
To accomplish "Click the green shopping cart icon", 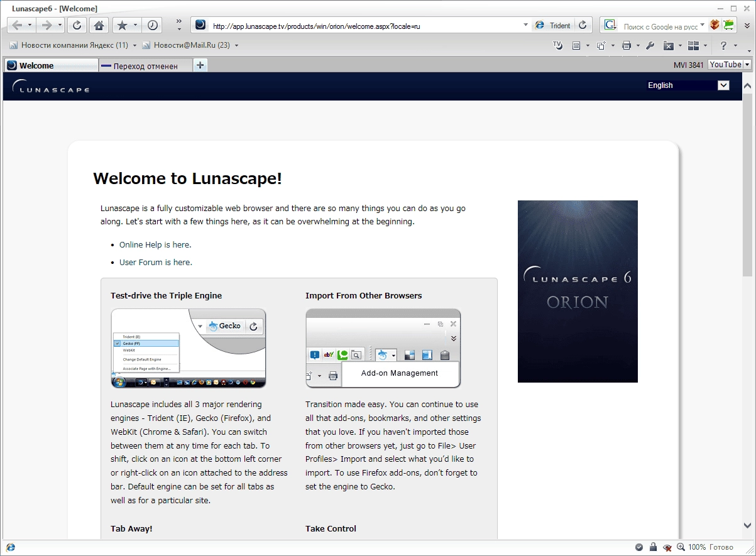I will [729, 25].
